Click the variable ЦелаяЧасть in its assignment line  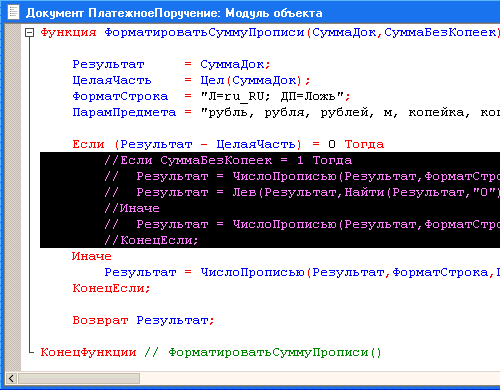coord(112,80)
